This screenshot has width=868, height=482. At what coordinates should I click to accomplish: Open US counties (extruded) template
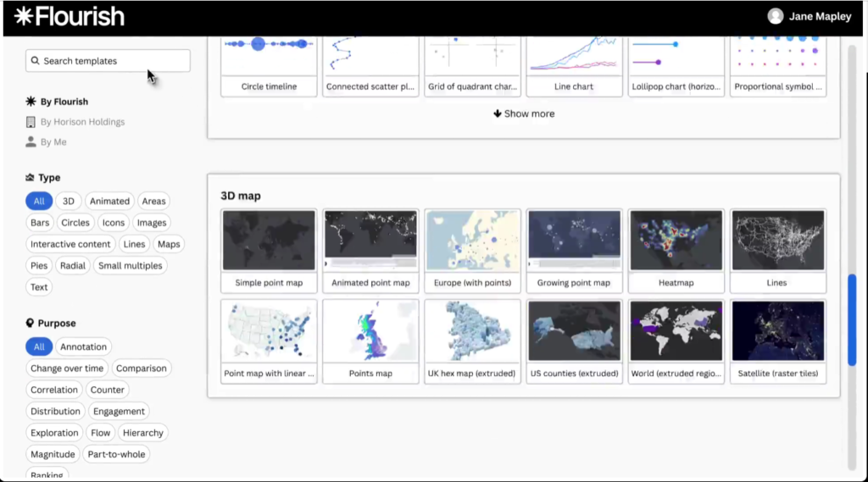pyautogui.click(x=574, y=341)
